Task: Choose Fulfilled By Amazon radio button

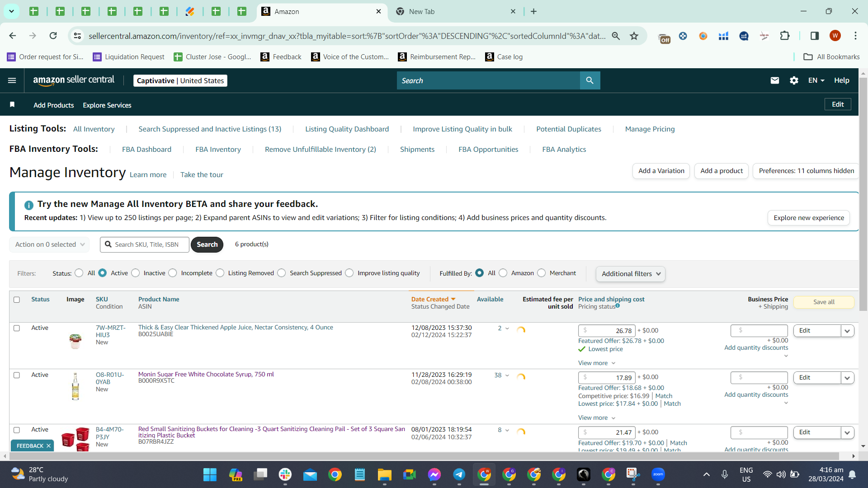Action: pyautogui.click(x=503, y=273)
